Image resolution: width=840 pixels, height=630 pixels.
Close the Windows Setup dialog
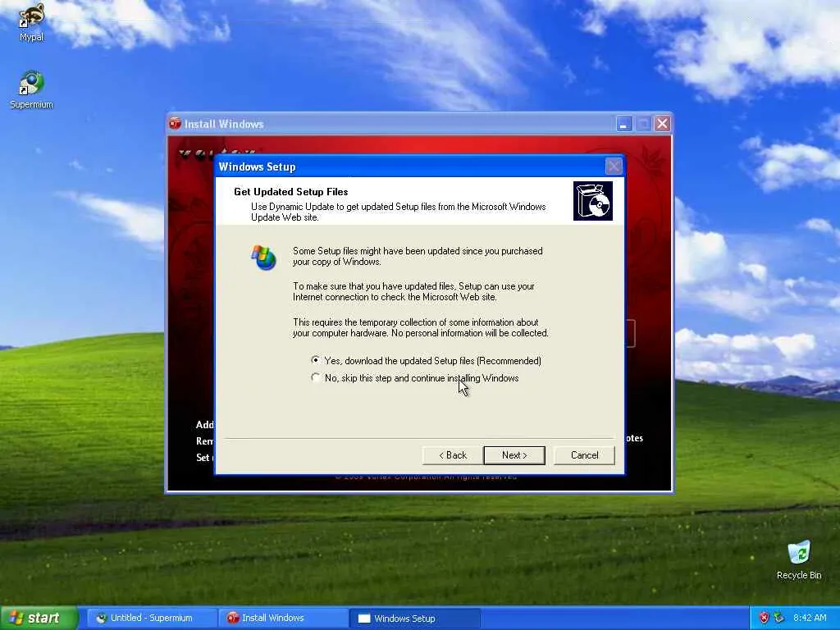click(x=614, y=167)
